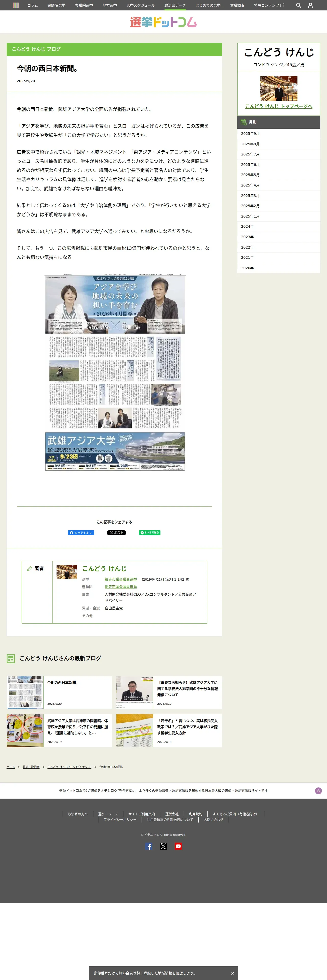Image resolution: width=327 pixels, height=980 pixels.
Task: Select 2025年7月 archive
Action: pyautogui.click(x=279, y=154)
